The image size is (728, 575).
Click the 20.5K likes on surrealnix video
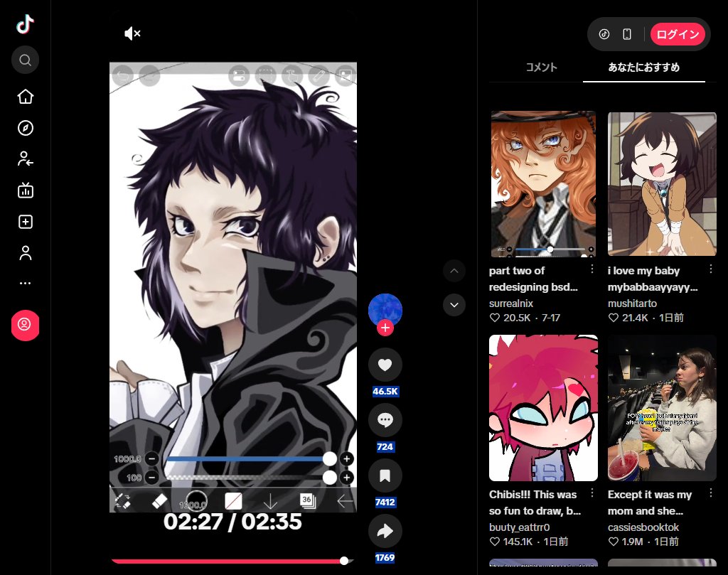(510, 318)
